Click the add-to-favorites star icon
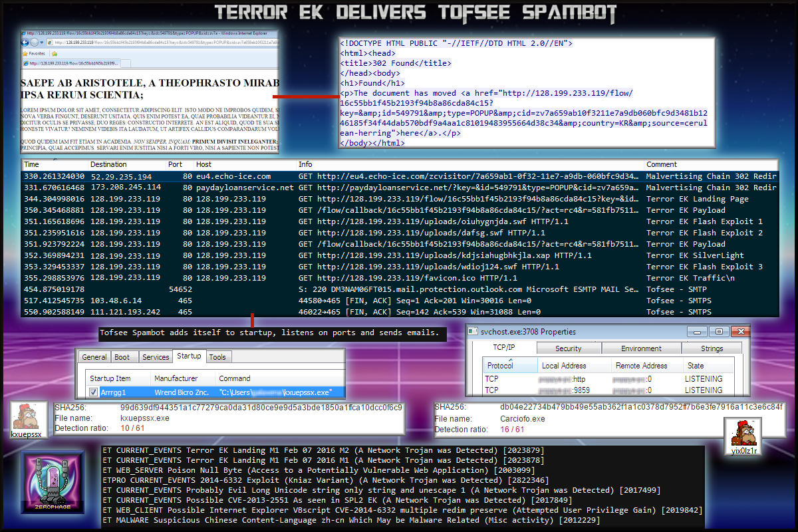798x532 pixels. tap(55, 53)
